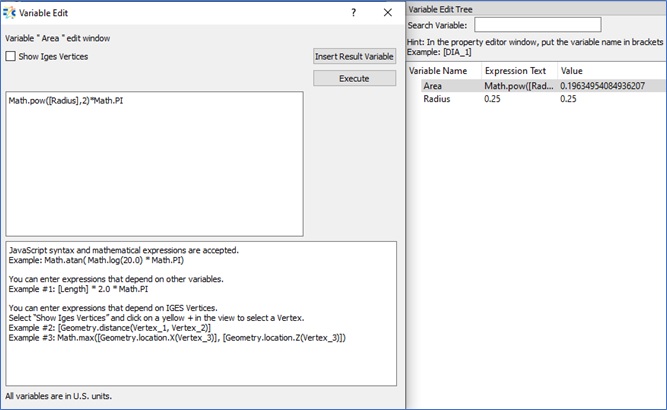The image size is (667, 410).
Task: Run the expression with Execute
Action: point(354,78)
